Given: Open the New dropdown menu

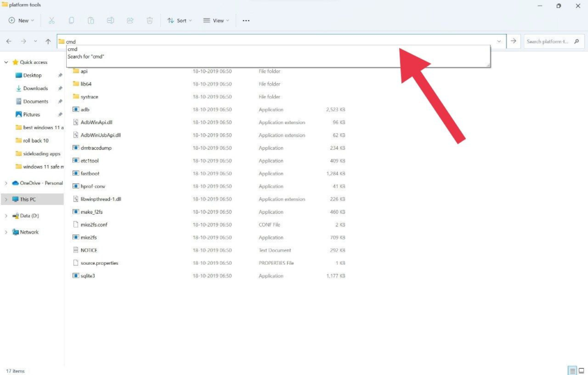Looking at the screenshot, I should 21,20.
